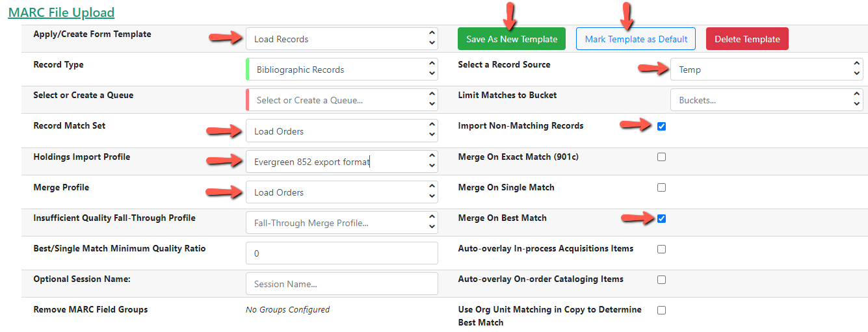This screenshot has width=868, height=332.
Task: Open the Record Match Set dropdown
Action: (x=341, y=131)
